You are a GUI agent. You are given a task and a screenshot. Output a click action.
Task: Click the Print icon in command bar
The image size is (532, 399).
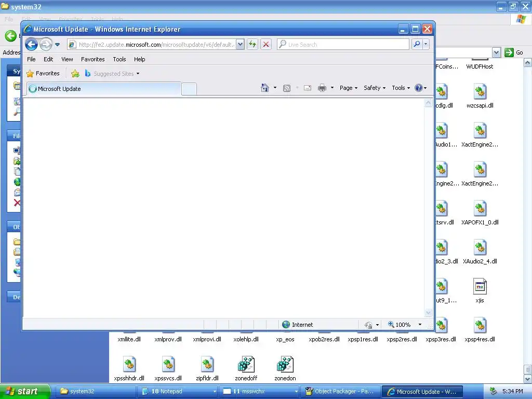click(322, 88)
